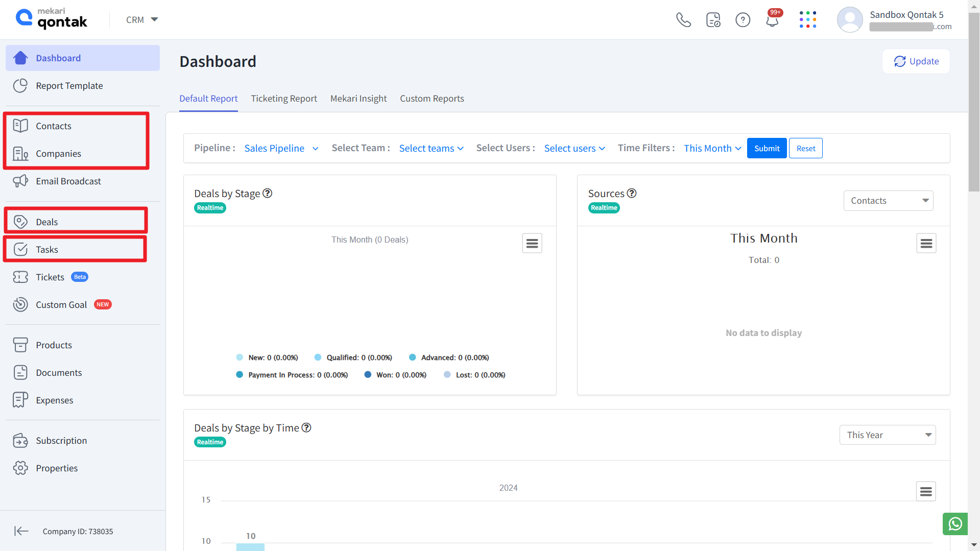Viewport: 980px width, 551px height.
Task: Open the Sources Contacts dropdown
Action: (888, 201)
